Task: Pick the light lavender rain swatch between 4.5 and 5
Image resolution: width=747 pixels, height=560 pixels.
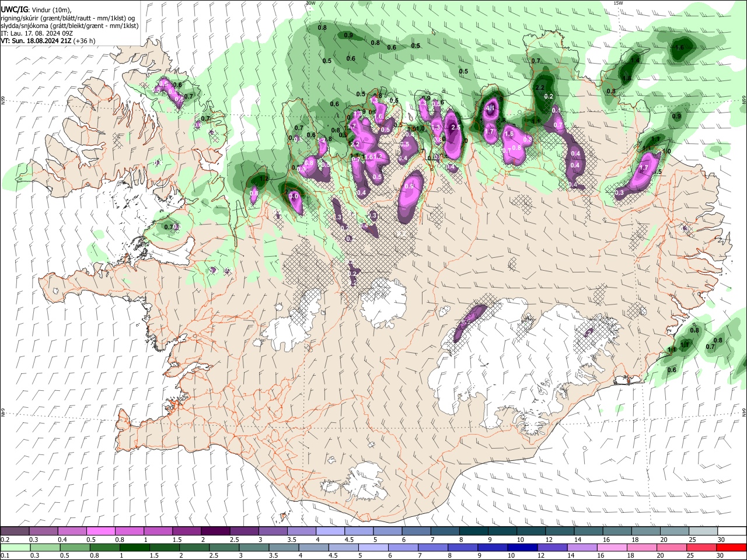Action: (x=343, y=548)
